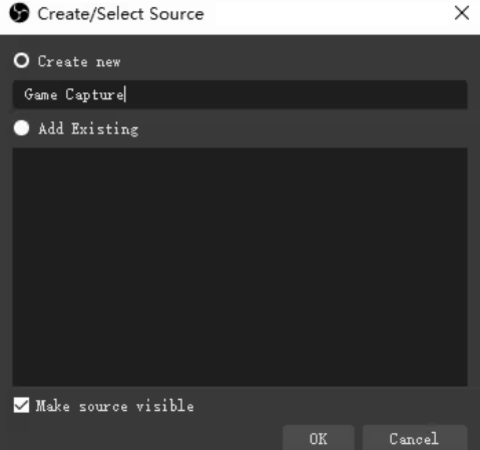The width and height of the screenshot is (480, 450).
Task: Click empty title bar area beside the title
Action: pyautogui.click(x=328, y=14)
